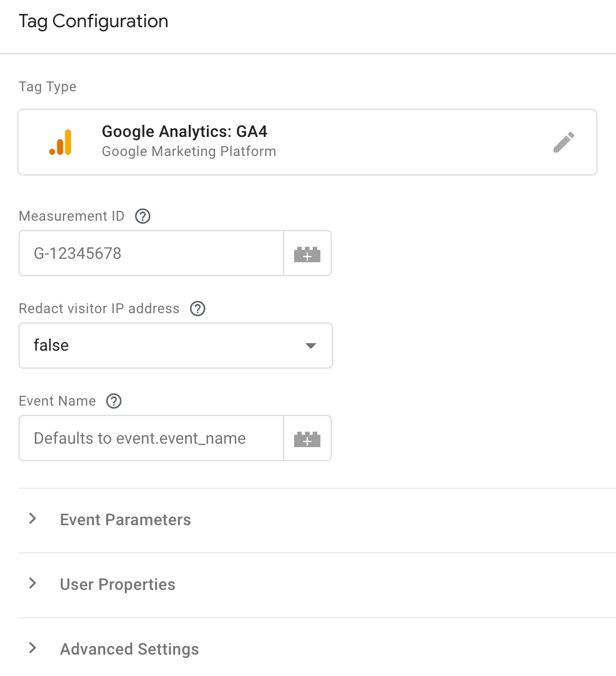Select the Tag Configuration heading area
The height and width of the screenshot is (676, 616).
click(93, 21)
